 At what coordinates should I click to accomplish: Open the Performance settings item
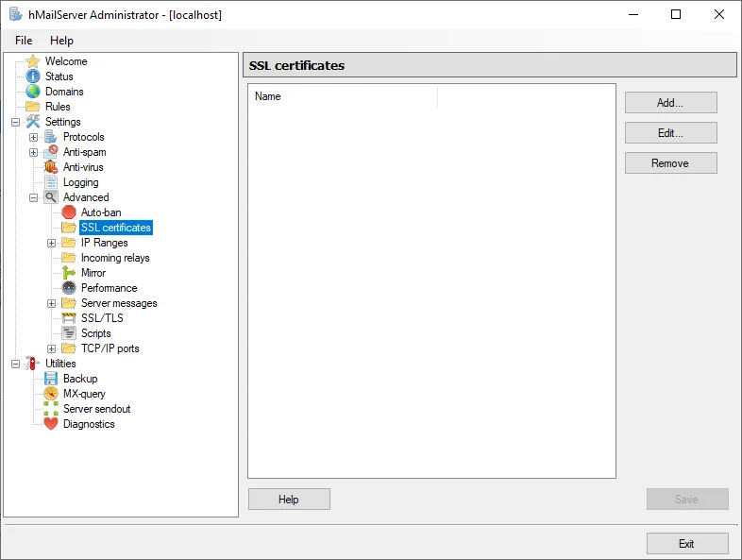click(110, 288)
